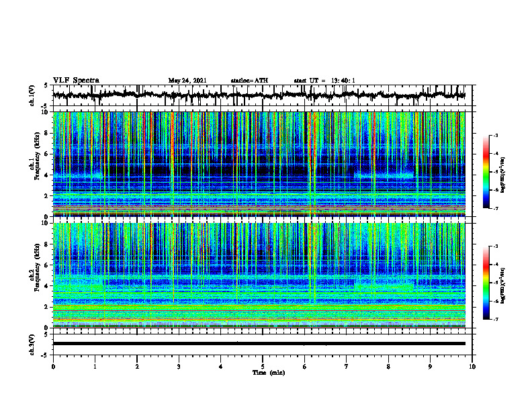
Task: Click time axis tick label "7"
Action: click(x=347, y=367)
